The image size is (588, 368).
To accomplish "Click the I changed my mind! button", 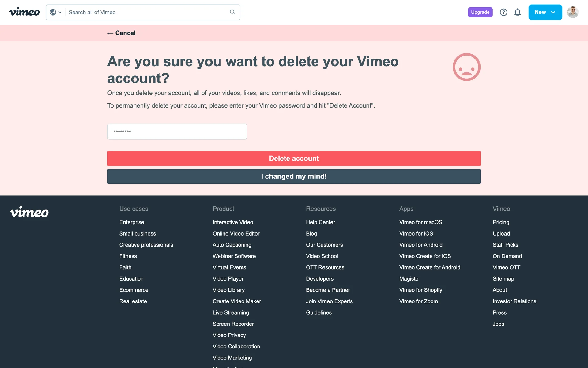I will (294, 177).
